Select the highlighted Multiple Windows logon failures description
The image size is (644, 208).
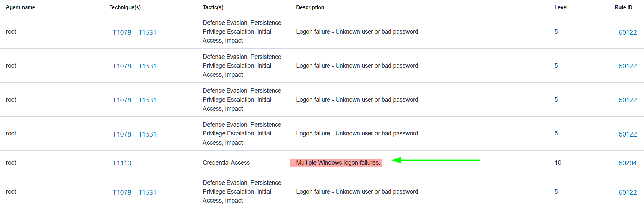pos(338,163)
